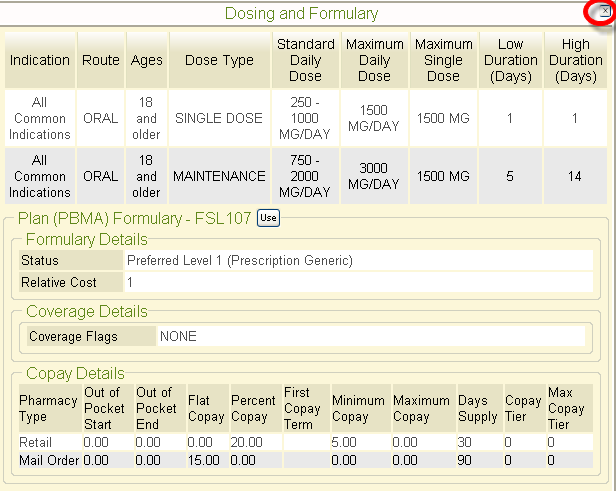Click the Relative Cost value field
This screenshot has height=491, width=616.
[x=354, y=283]
